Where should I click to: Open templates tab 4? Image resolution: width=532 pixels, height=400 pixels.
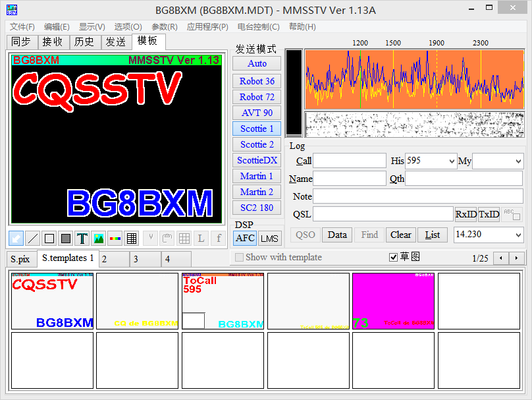[x=176, y=259]
